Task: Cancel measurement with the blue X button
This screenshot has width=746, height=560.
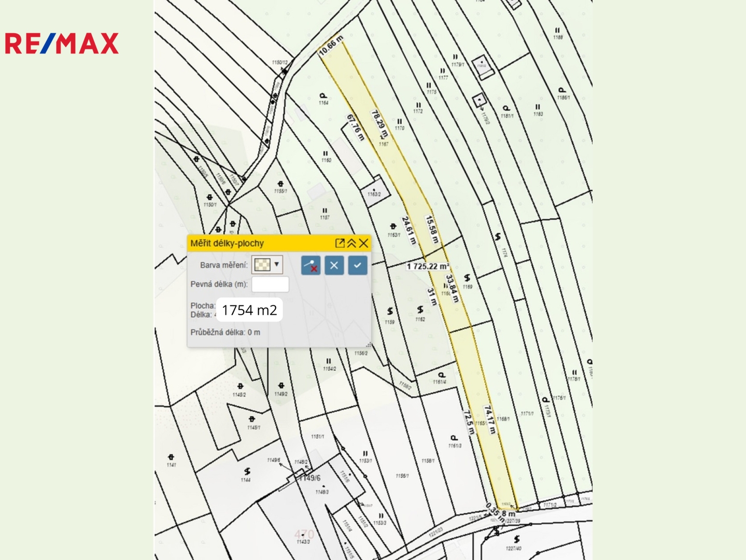Action: point(334,265)
